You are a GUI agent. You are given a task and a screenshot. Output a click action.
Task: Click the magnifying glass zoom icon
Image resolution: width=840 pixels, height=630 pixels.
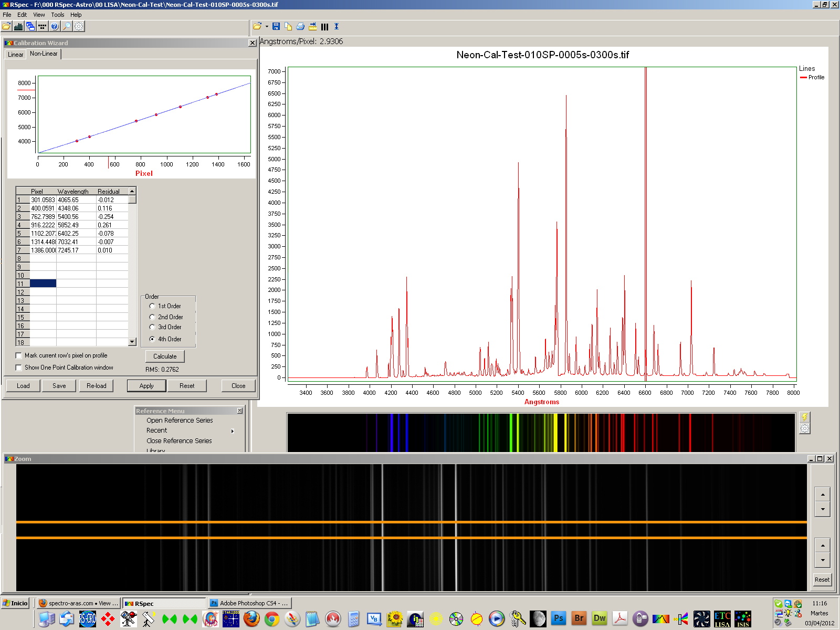coord(67,26)
